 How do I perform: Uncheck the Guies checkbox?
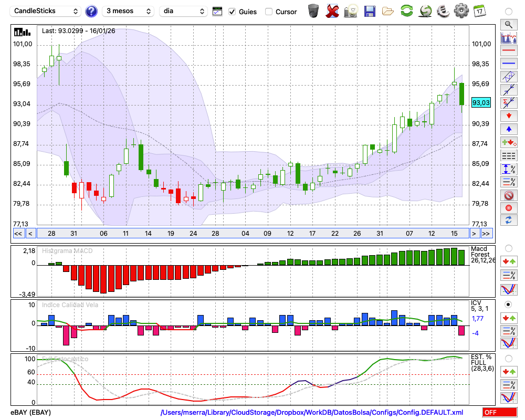tap(233, 12)
